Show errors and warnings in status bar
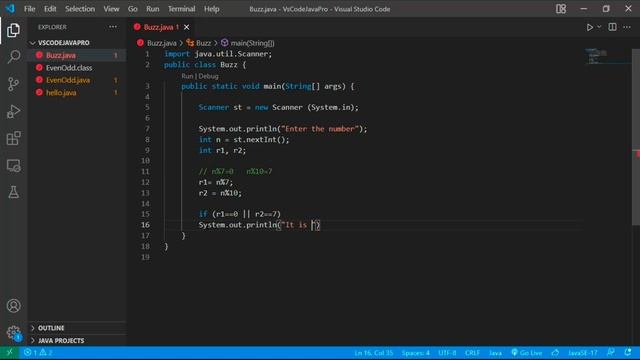Screen dimensions: 640x360 point(38,353)
